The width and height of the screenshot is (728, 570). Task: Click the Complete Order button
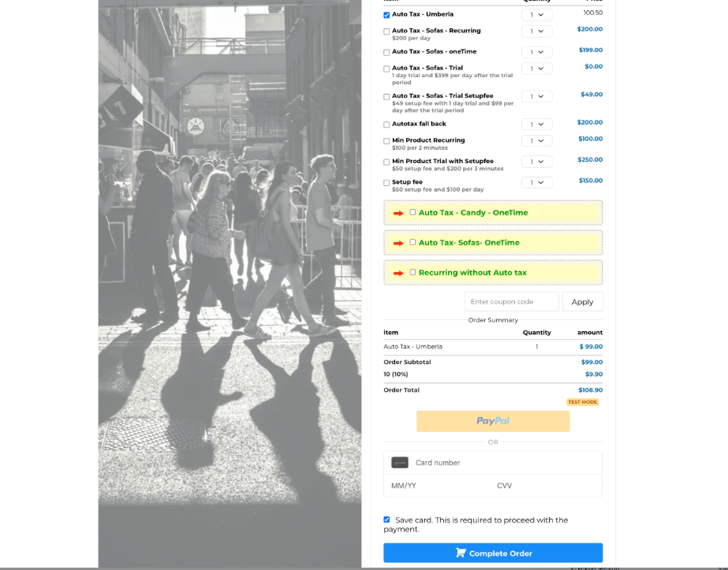pos(493,553)
